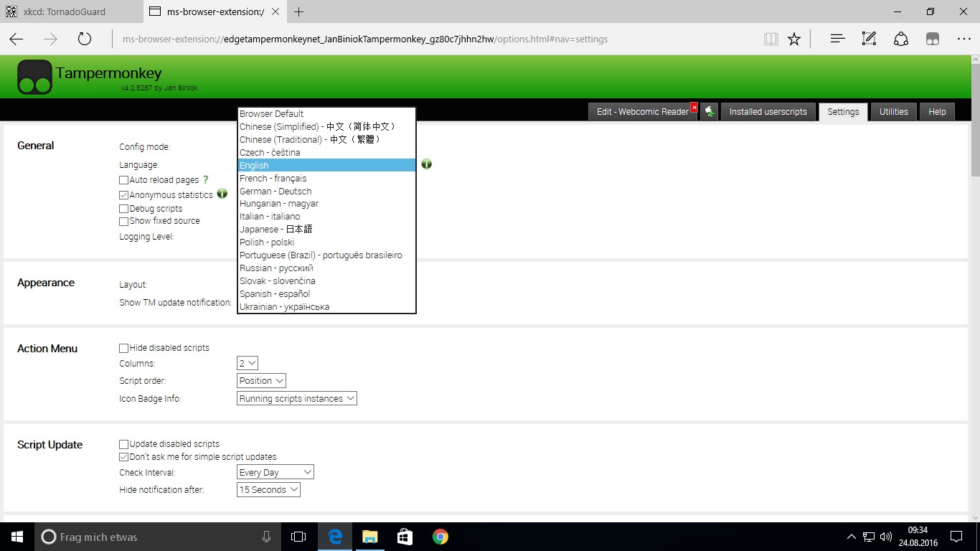Switch to Installed userscripts tab
Screen dimensions: 980x551
click(768, 111)
